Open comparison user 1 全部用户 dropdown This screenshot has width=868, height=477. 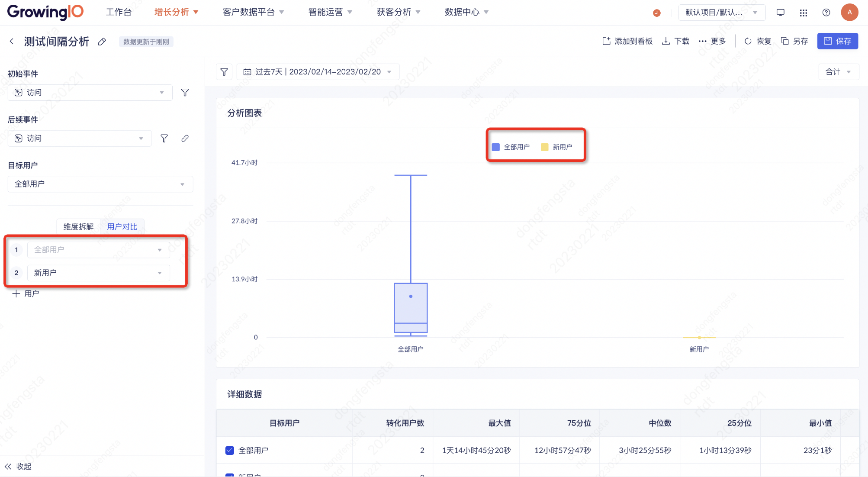coord(99,250)
